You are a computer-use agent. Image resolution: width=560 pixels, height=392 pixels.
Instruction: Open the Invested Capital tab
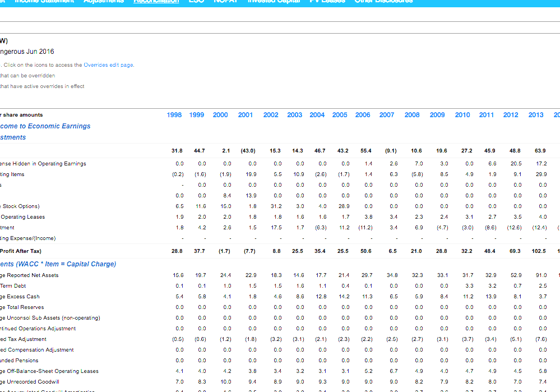(x=273, y=1)
